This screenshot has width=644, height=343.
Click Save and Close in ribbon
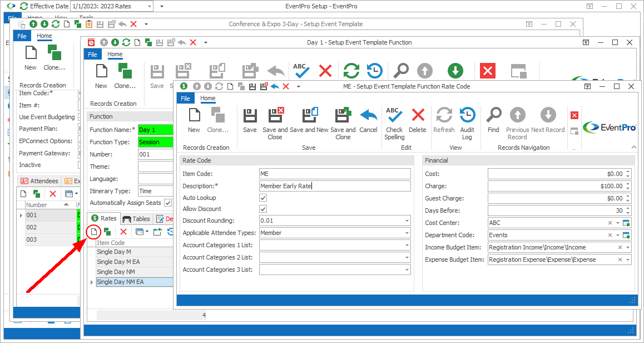click(275, 124)
